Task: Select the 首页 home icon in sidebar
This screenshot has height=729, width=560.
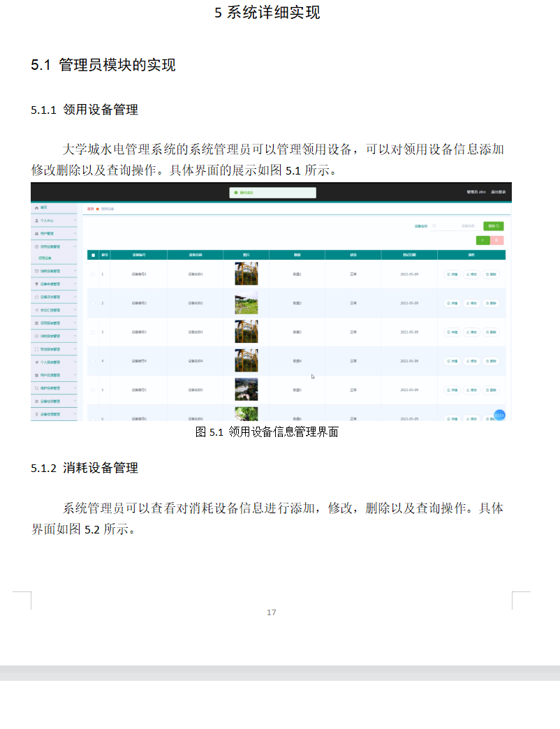Action: pyautogui.click(x=36, y=208)
